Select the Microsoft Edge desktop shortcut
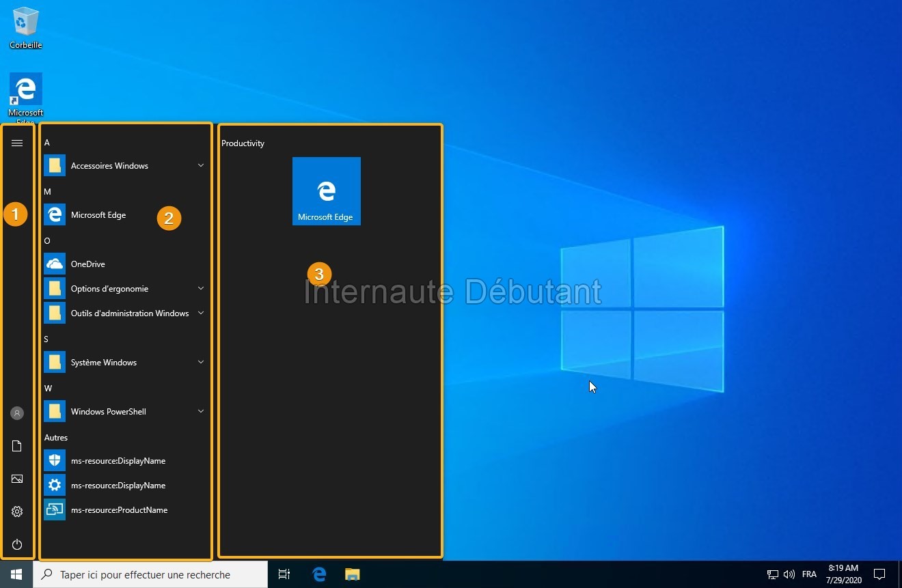Viewport: 902px width, 588px height. pyautogui.click(x=26, y=99)
